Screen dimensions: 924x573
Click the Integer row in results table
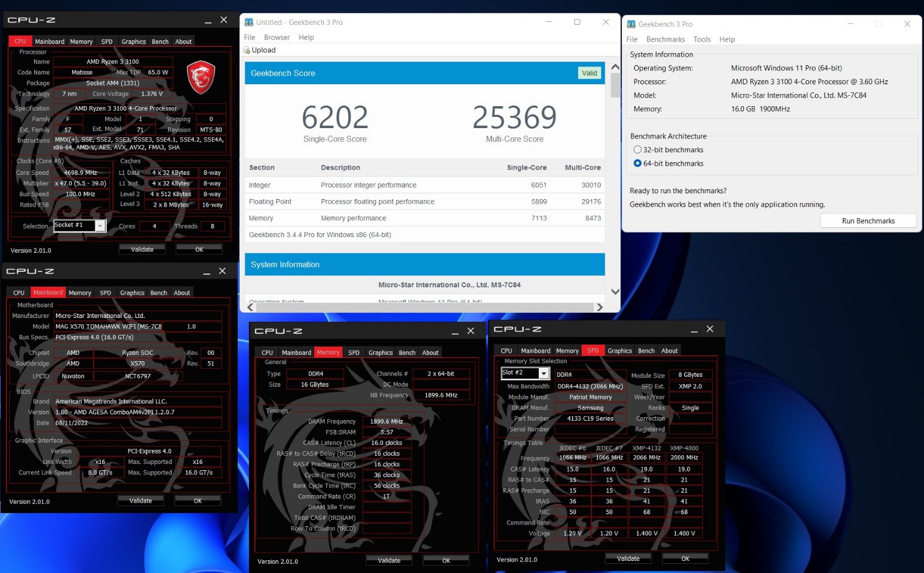[x=425, y=185]
